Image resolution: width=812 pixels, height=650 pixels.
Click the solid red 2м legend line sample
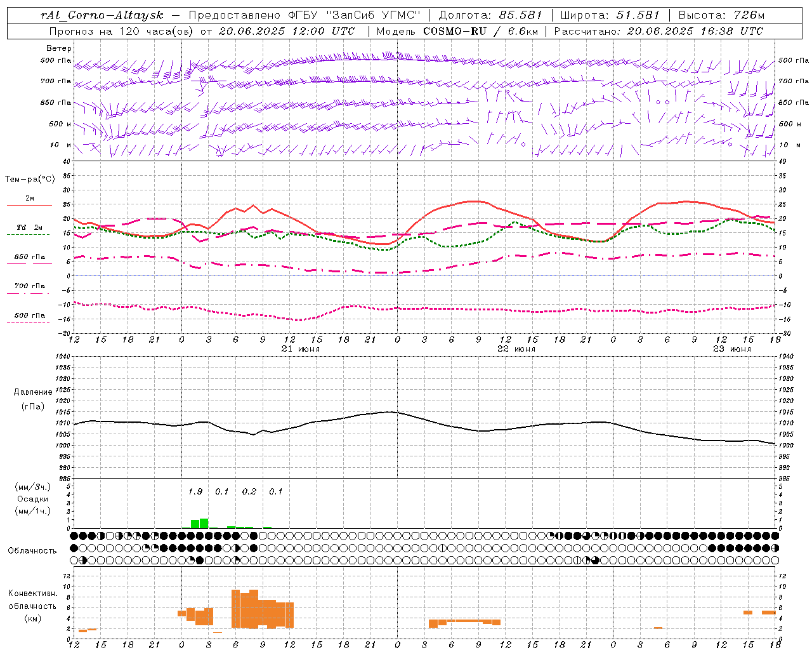[x=29, y=206]
